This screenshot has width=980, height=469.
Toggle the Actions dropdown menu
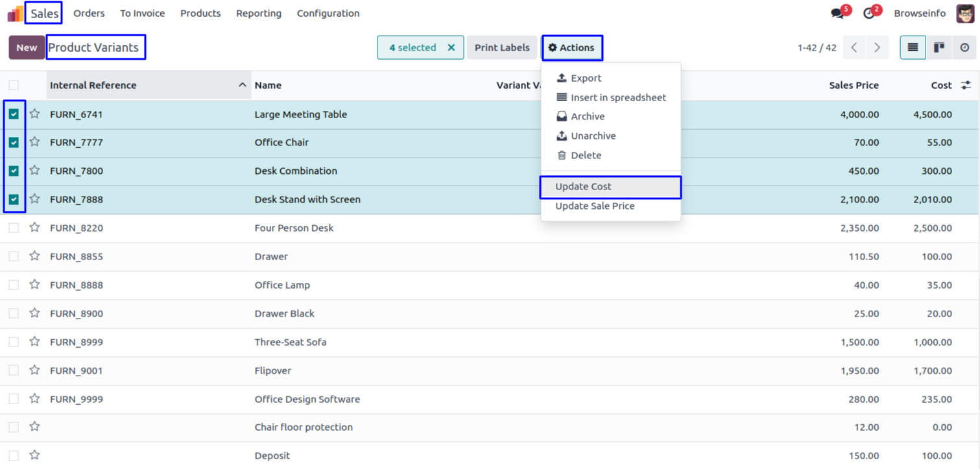(571, 47)
